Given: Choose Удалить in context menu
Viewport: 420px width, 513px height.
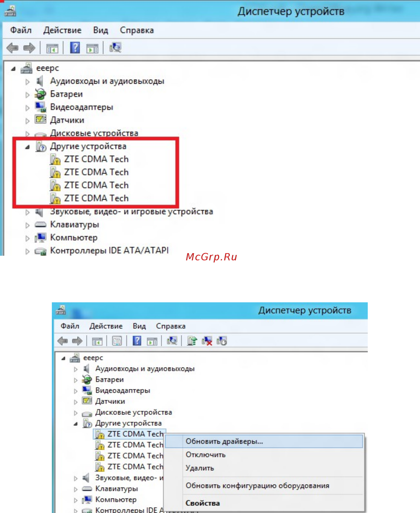Looking at the screenshot, I should 264,468.
